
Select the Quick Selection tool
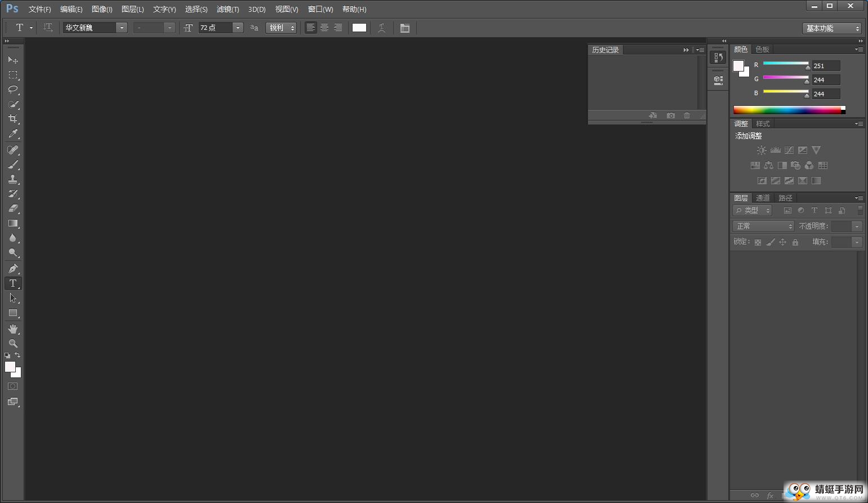(13, 104)
